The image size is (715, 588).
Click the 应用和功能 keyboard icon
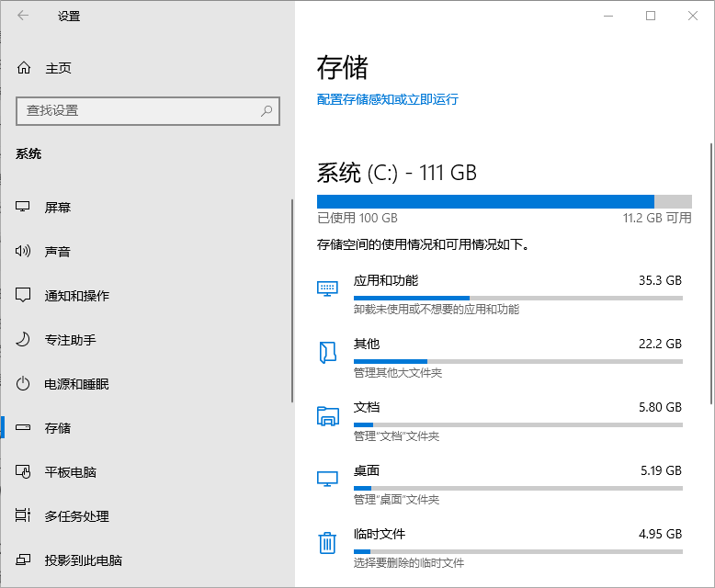(327, 288)
